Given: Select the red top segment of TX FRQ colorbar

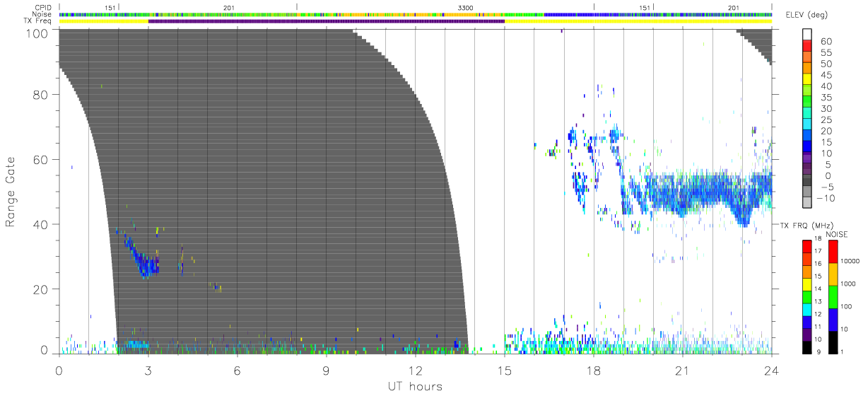Looking at the screenshot, I should click(807, 245).
